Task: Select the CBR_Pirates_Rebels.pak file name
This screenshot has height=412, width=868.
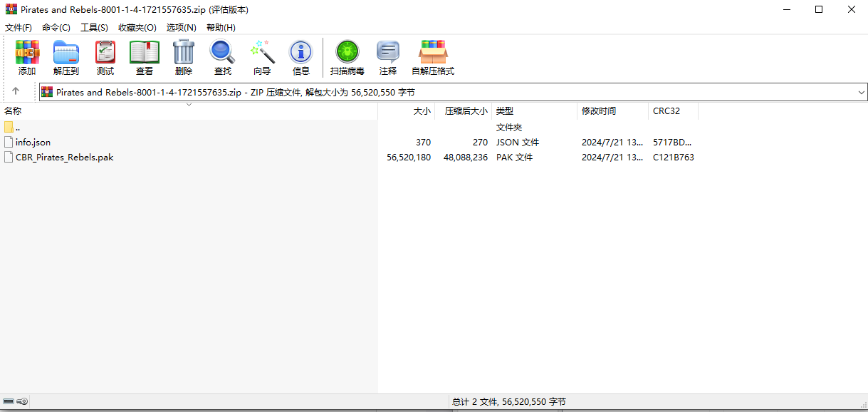Action: coord(65,157)
